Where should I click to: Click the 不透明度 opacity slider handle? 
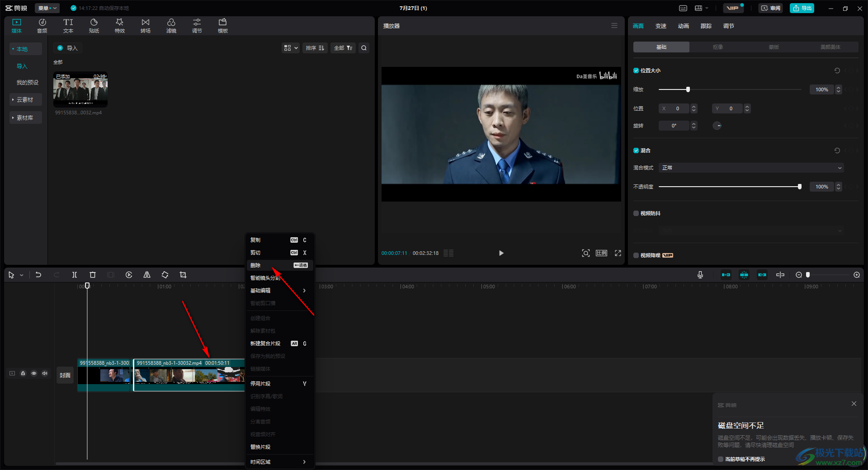(800, 187)
